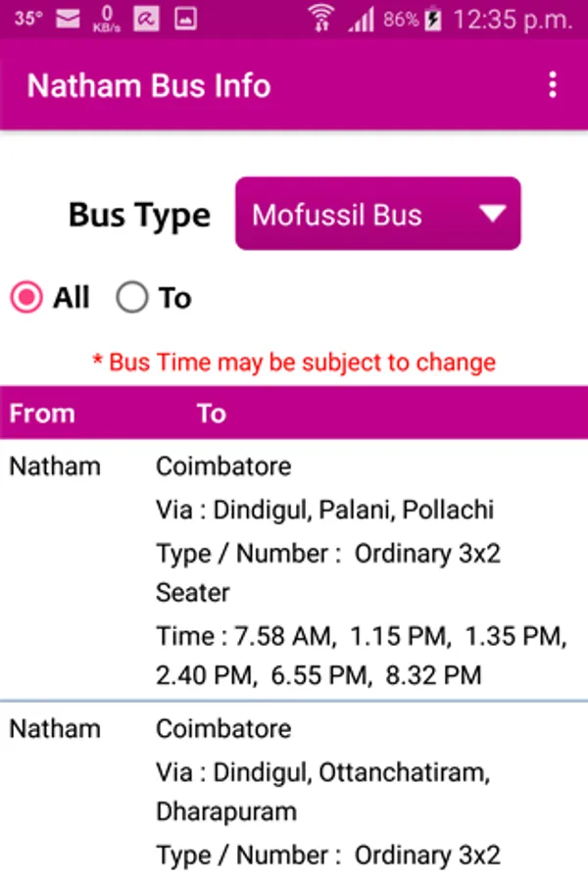Select the To radio button

click(132, 298)
